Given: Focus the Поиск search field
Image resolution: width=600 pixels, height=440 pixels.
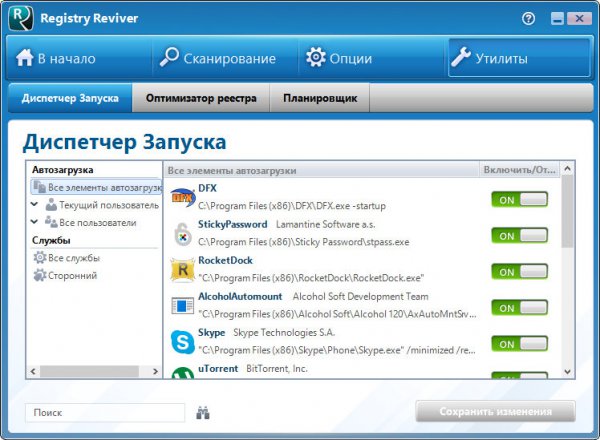Looking at the screenshot, I should click(x=105, y=412).
